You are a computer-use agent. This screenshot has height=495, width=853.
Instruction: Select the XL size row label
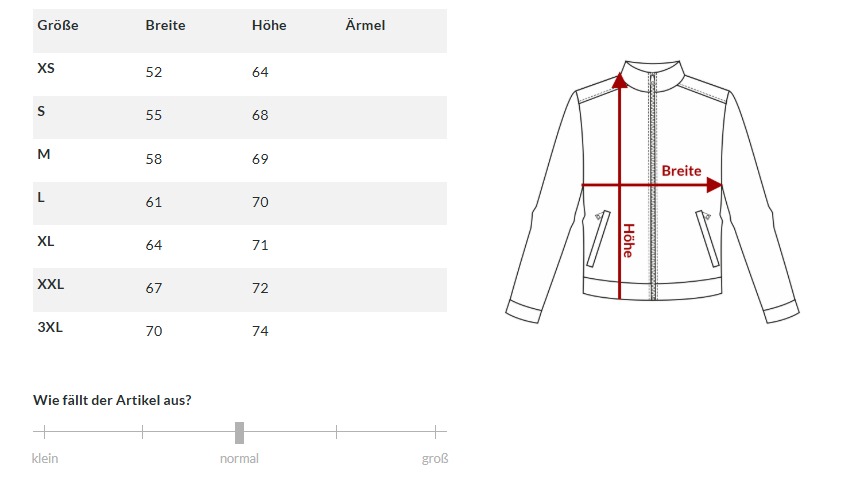(46, 241)
